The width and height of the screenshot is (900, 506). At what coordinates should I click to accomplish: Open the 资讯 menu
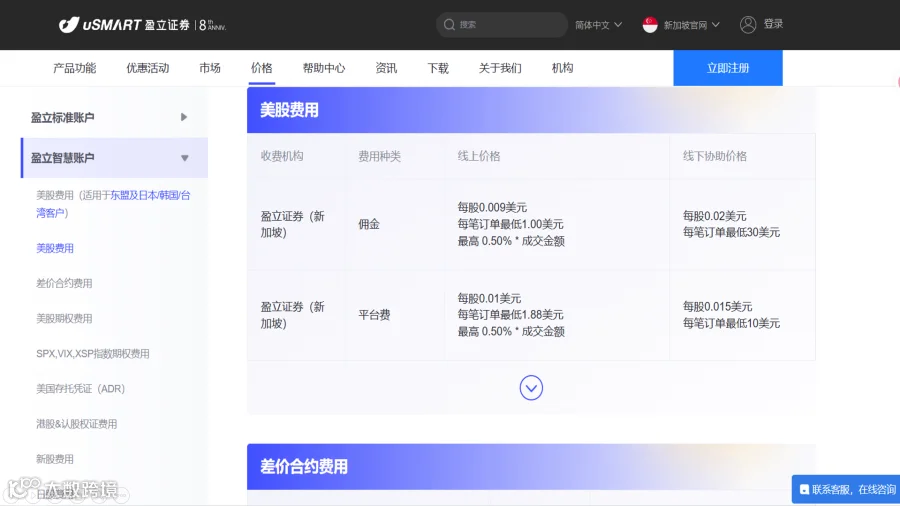[386, 68]
